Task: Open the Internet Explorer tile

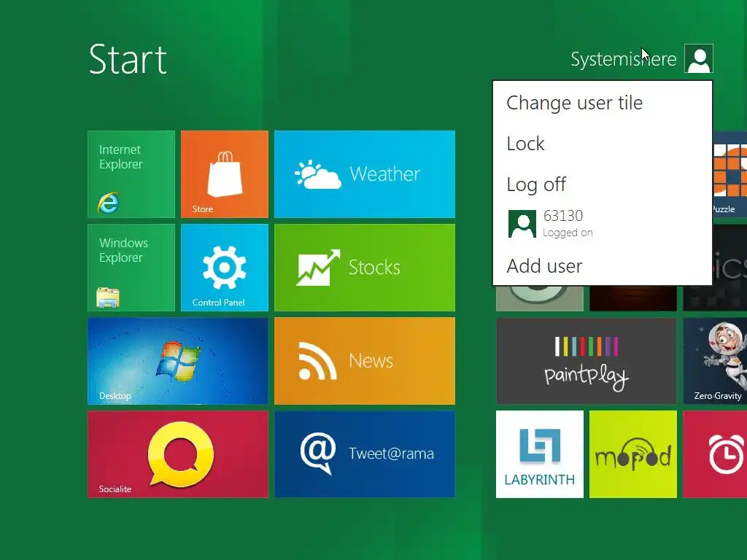Action: click(131, 174)
